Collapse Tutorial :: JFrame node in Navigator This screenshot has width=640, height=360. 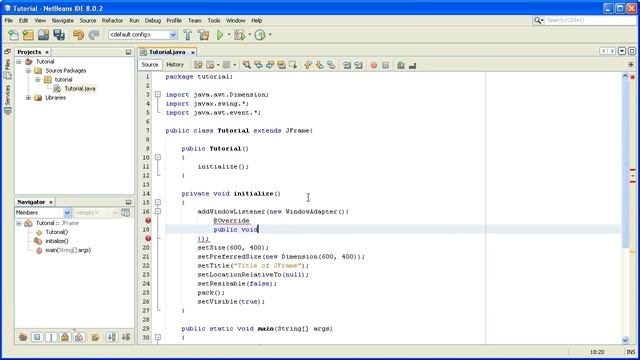tap(19, 223)
